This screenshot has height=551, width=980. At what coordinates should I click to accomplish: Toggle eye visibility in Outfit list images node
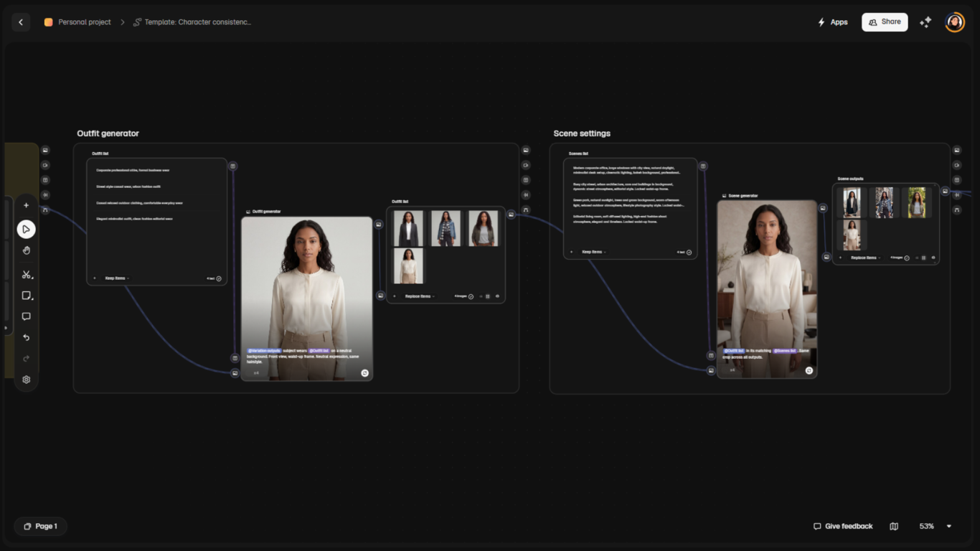pos(497,296)
